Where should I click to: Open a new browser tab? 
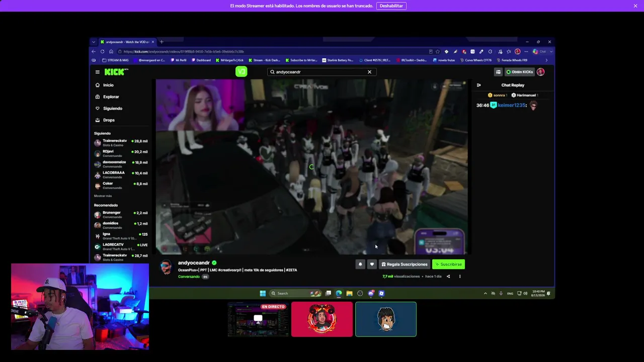(162, 42)
